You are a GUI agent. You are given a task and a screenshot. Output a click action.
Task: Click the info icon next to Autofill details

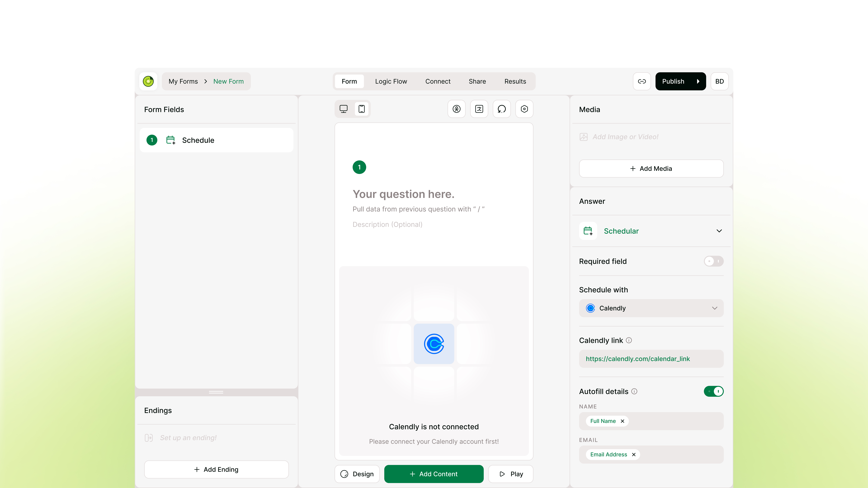pos(634,391)
